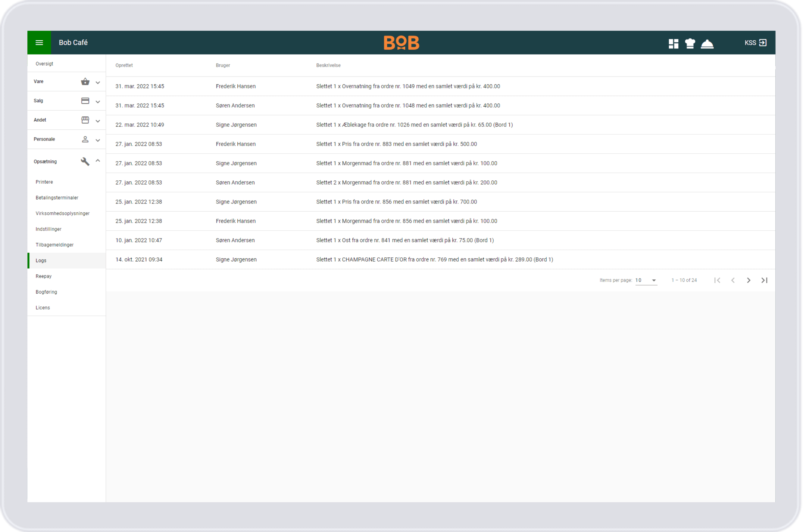Open the hamburger menu button
Viewport: 803px width, 532px height.
tap(39, 43)
